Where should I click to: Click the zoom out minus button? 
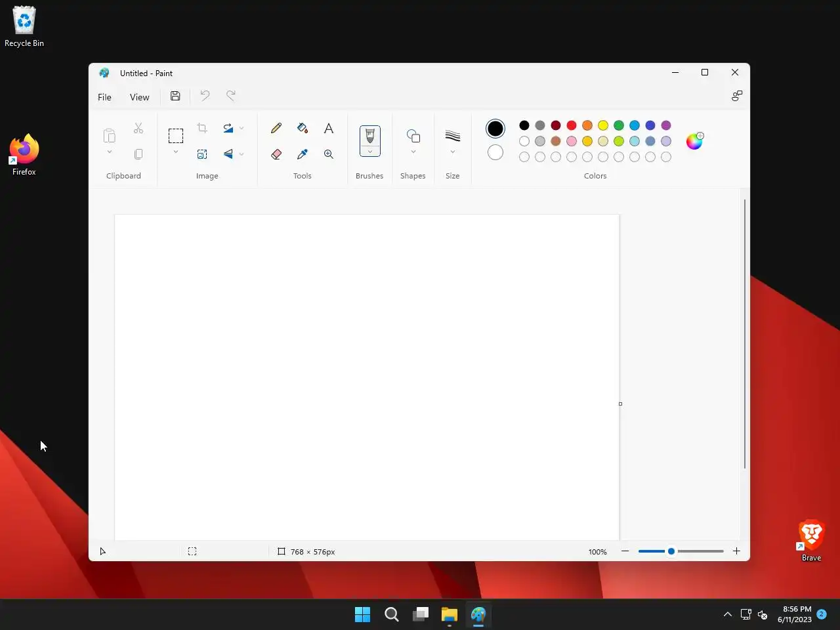coord(625,551)
